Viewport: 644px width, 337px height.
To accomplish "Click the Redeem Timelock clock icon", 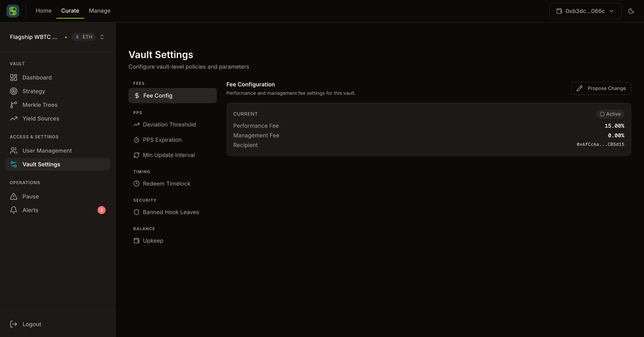I will (137, 184).
